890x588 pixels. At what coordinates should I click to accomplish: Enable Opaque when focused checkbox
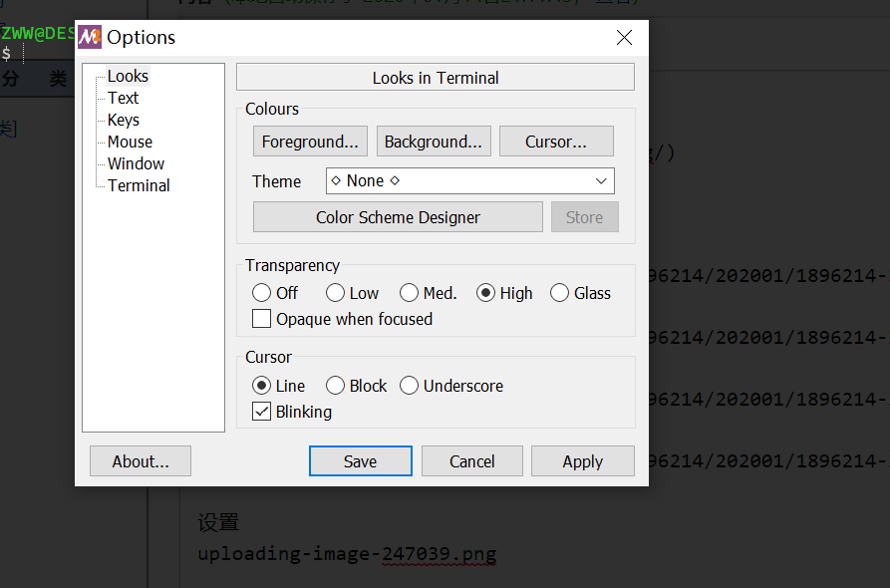262,319
